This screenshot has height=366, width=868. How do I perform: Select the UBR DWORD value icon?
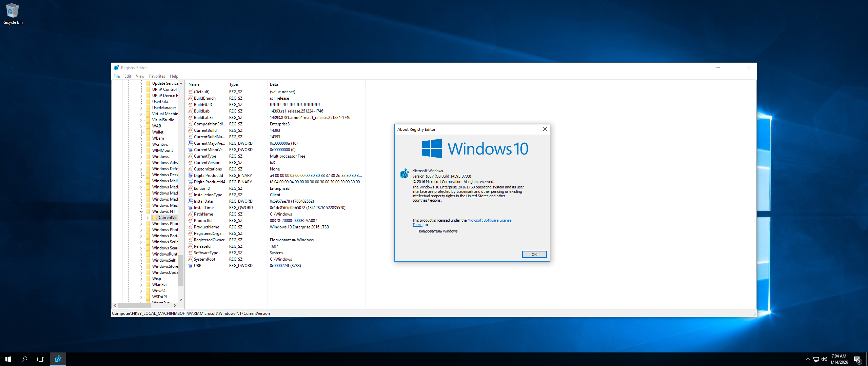click(191, 266)
